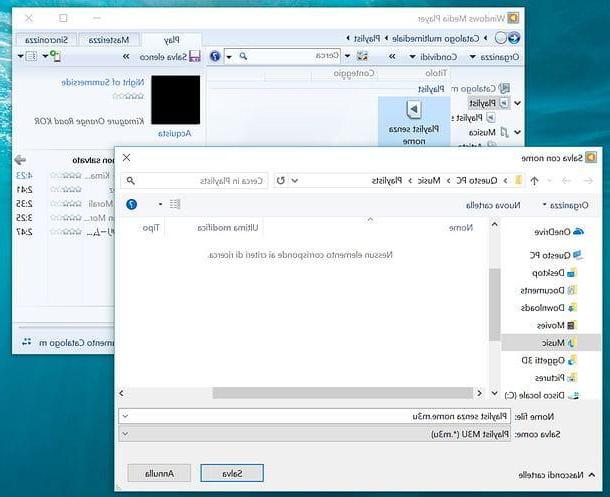The height and width of the screenshot is (497, 610).
Task: Click the Ultima modifica column header
Action: 228,228
